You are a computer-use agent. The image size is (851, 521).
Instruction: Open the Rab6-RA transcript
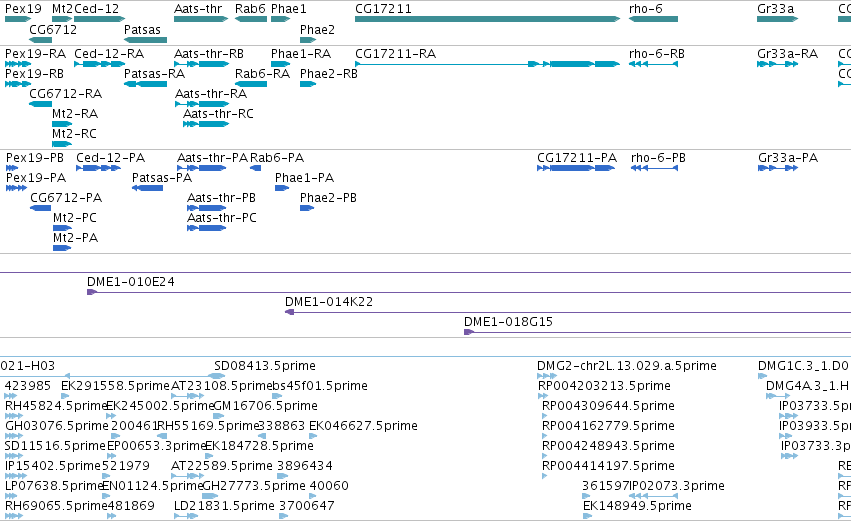pyautogui.click(x=251, y=84)
